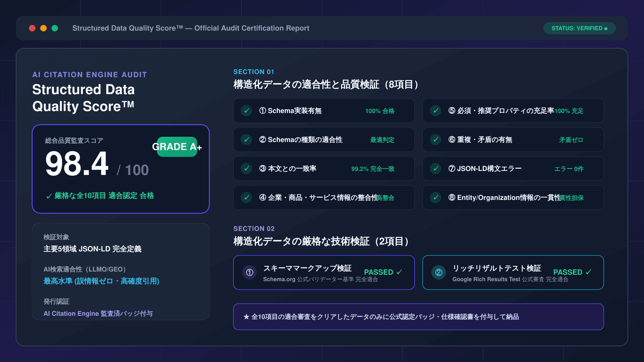The width and height of the screenshot is (644, 362).
Task: Click circled 2 icon of リッチリザルトテスト検証
Action: click(x=439, y=272)
